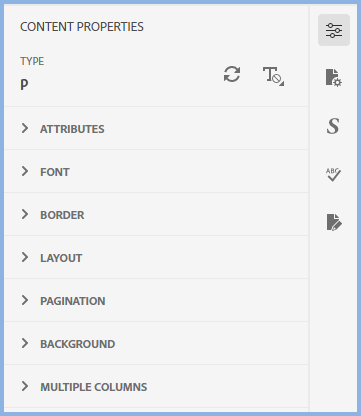Expand the BORDER section chevron
Viewport: 361px width, 416px height.
(x=25, y=214)
